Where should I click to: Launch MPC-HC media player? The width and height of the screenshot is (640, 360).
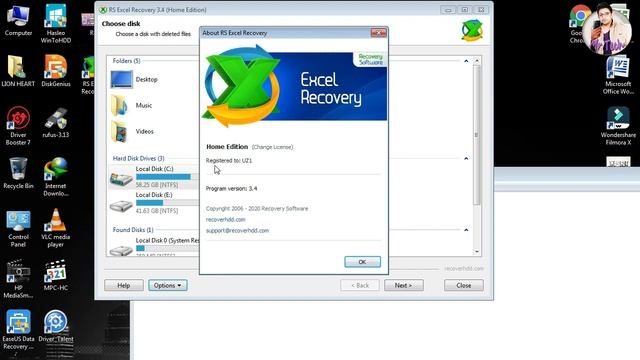56,276
